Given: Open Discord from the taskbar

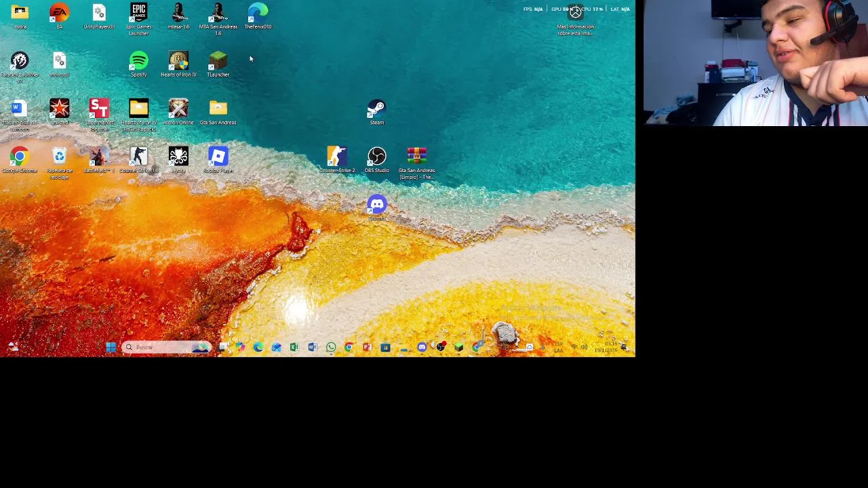Looking at the screenshot, I should (x=422, y=347).
